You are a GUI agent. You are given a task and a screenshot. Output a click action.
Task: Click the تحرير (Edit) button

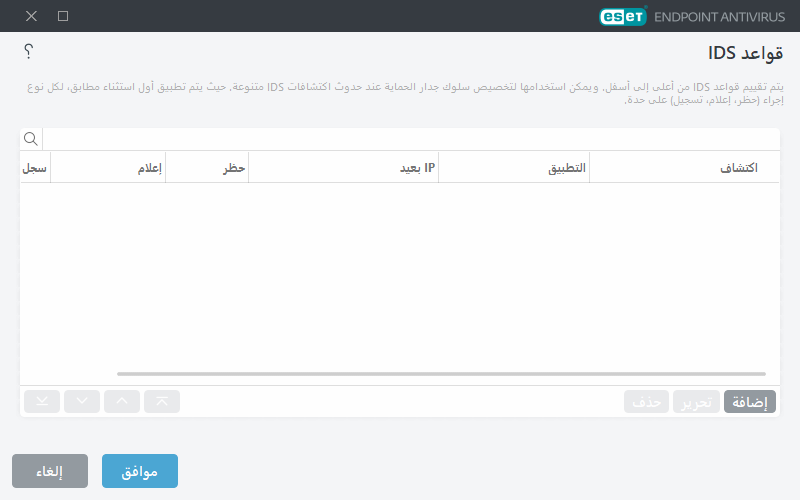click(x=696, y=402)
